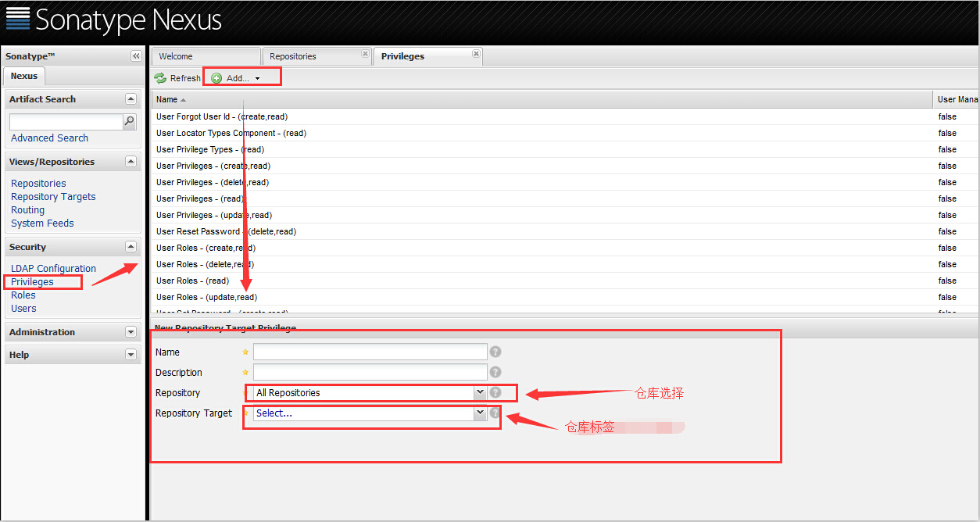
Task: Click the Description input field
Action: coord(370,373)
